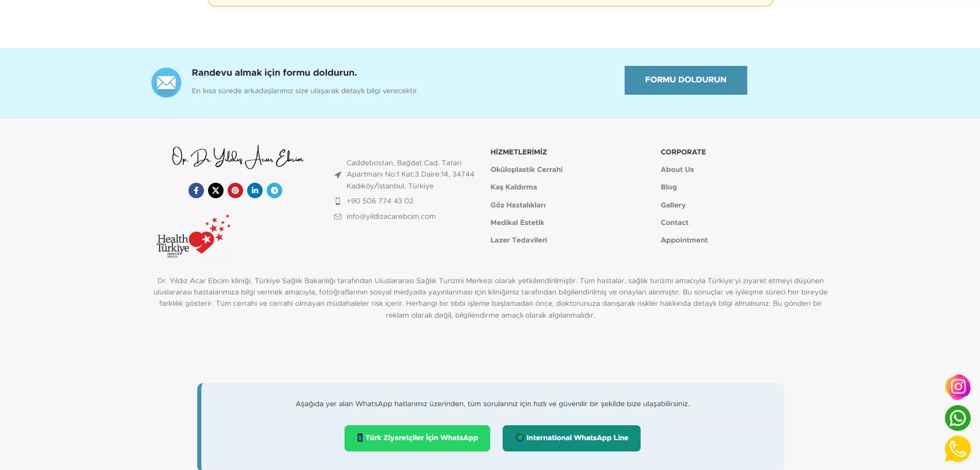Open the International WhatsApp Line button
Screen dimensions: 980x470
click(x=571, y=438)
